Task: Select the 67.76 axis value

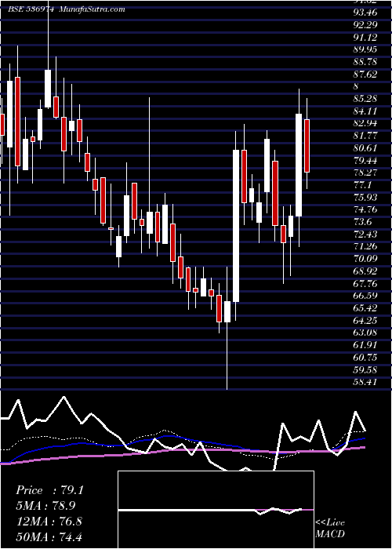Action: [x=365, y=283]
